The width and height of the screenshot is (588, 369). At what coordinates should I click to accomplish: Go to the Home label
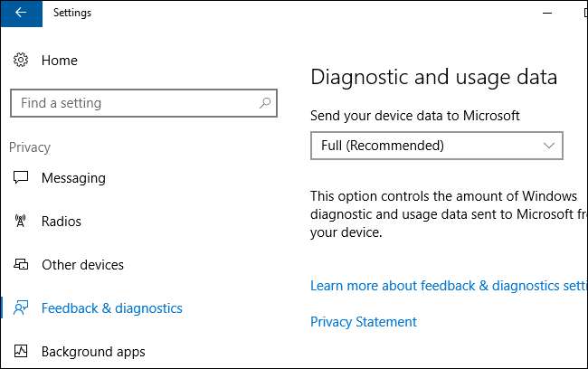60,61
